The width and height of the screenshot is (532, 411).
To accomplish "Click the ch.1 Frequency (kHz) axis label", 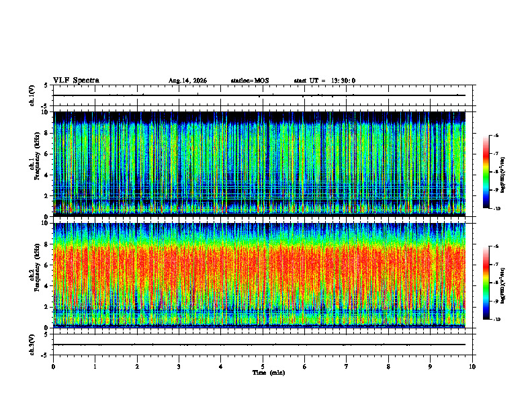I will tap(34, 164).
